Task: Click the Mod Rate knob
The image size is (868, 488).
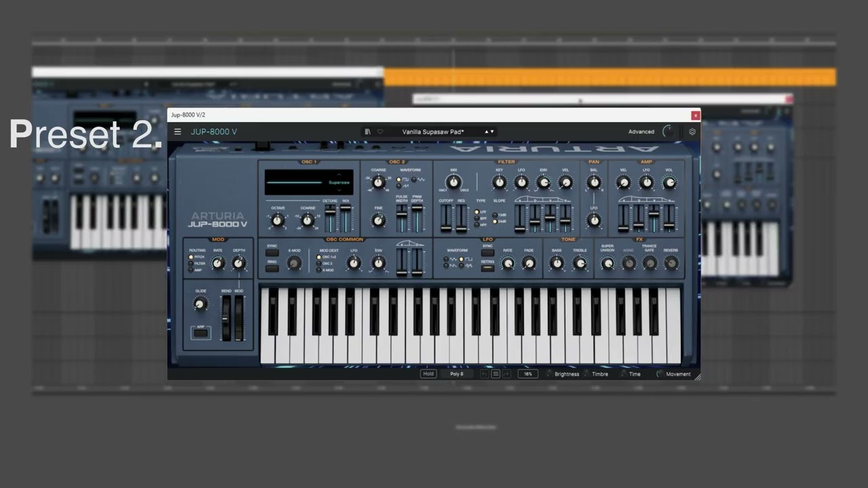Action: tap(218, 264)
